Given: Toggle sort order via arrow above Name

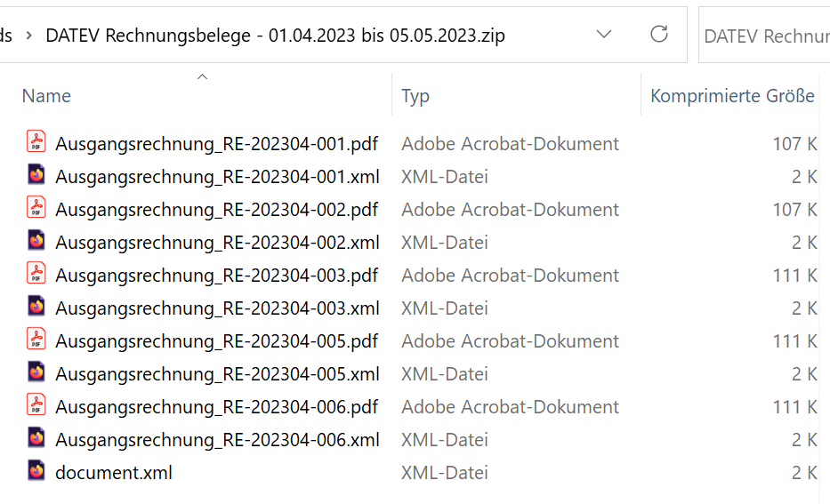Looking at the screenshot, I should tap(202, 77).
